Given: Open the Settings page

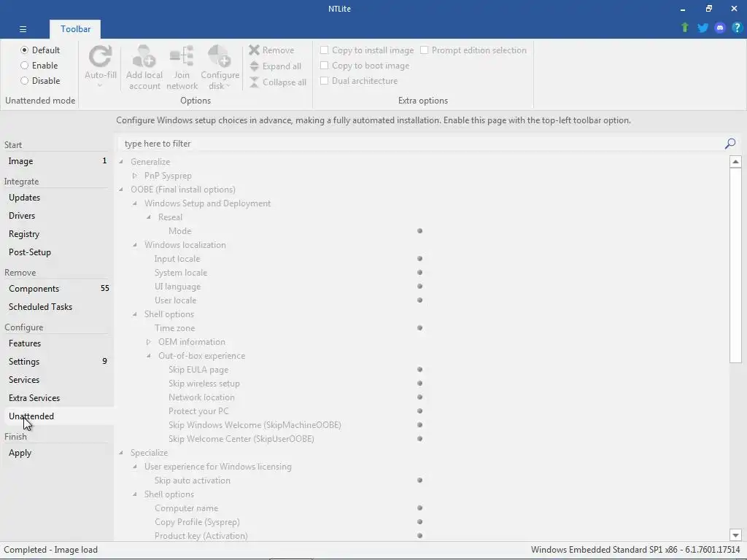Looking at the screenshot, I should coord(57,362).
